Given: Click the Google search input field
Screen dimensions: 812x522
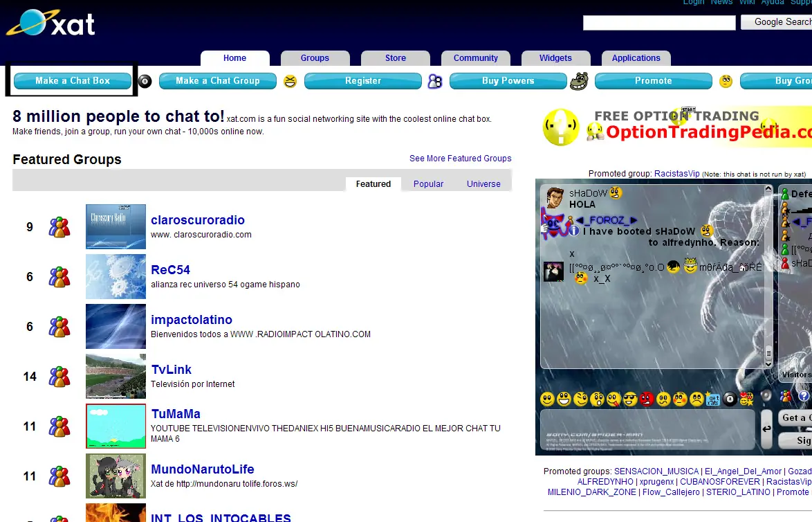Looking at the screenshot, I should (658, 22).
